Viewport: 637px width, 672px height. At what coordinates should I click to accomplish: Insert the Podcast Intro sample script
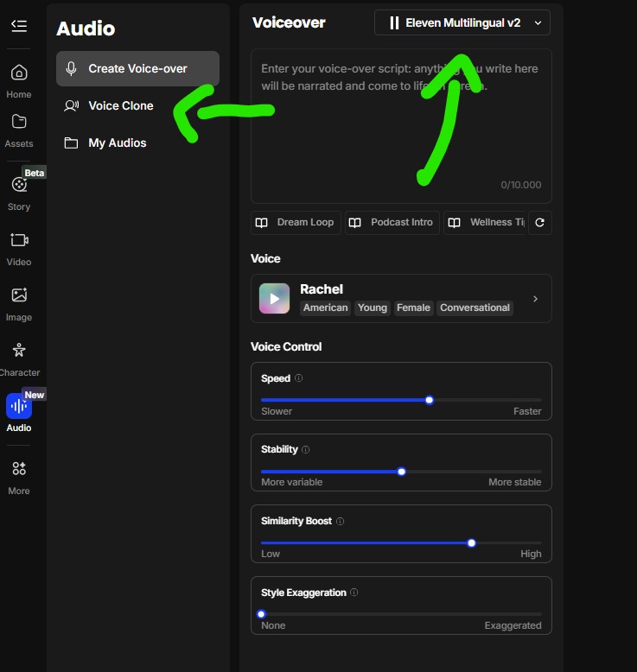[392, 223]
